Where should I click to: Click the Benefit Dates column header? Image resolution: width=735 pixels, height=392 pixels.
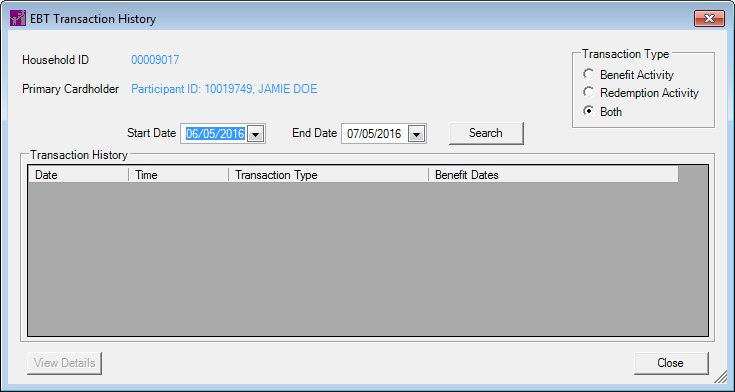point(553,175)
